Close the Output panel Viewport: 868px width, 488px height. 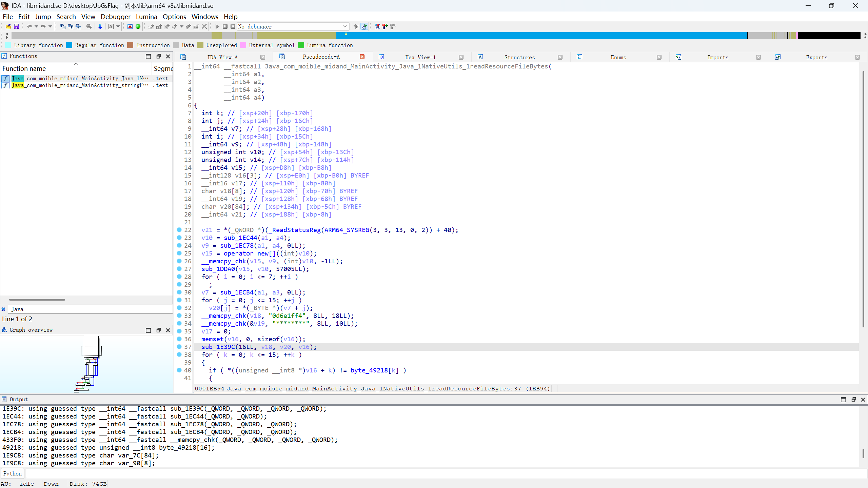(x=863, y=400)
